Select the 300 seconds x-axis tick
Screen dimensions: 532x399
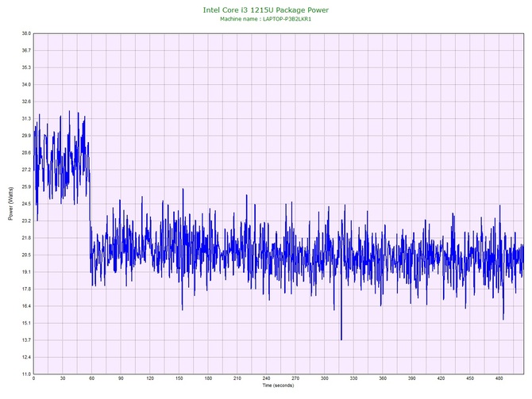tap(325, 378)
